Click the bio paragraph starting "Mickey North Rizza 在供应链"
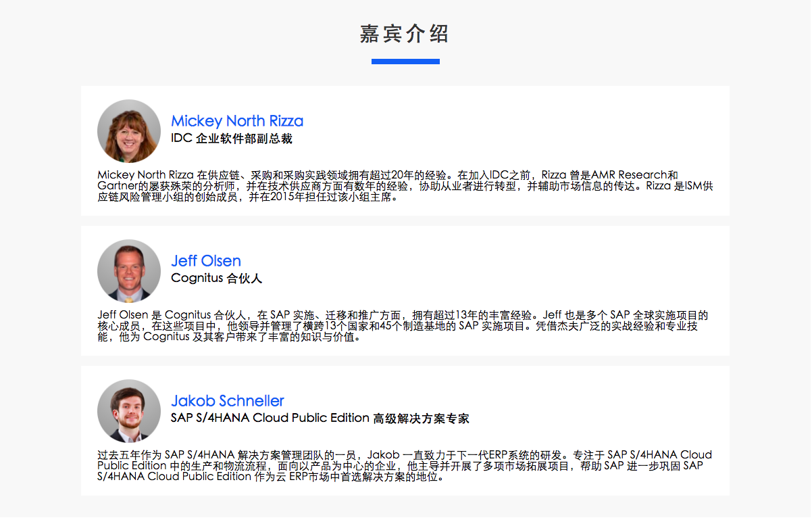This screenshot has width=812, height=522. 405,187
